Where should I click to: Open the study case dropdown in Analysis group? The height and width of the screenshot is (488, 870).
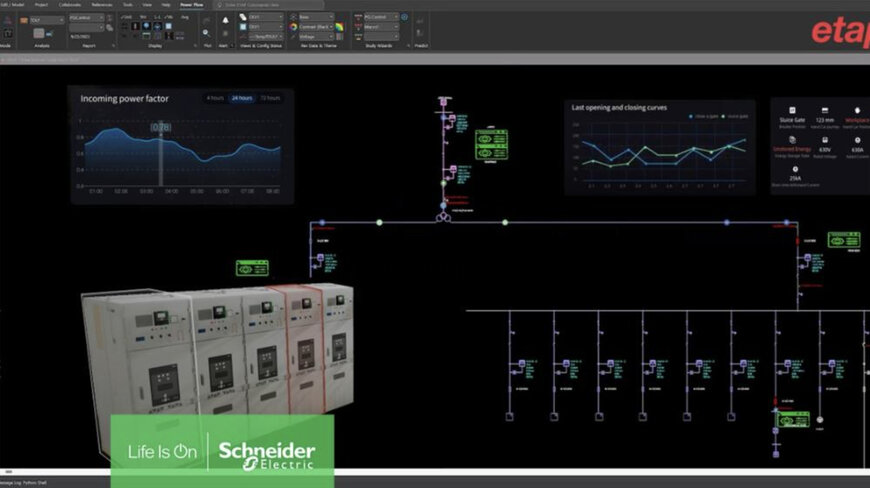coord(47,20)
